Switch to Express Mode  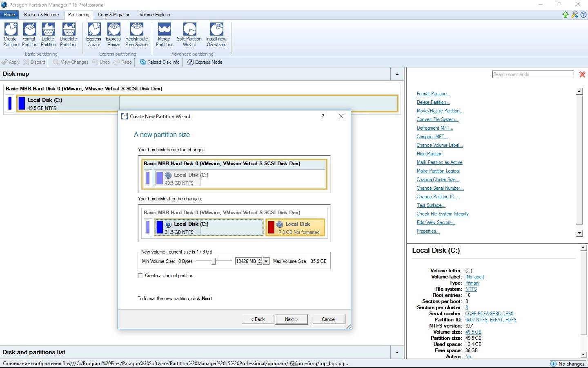(205, 62)
